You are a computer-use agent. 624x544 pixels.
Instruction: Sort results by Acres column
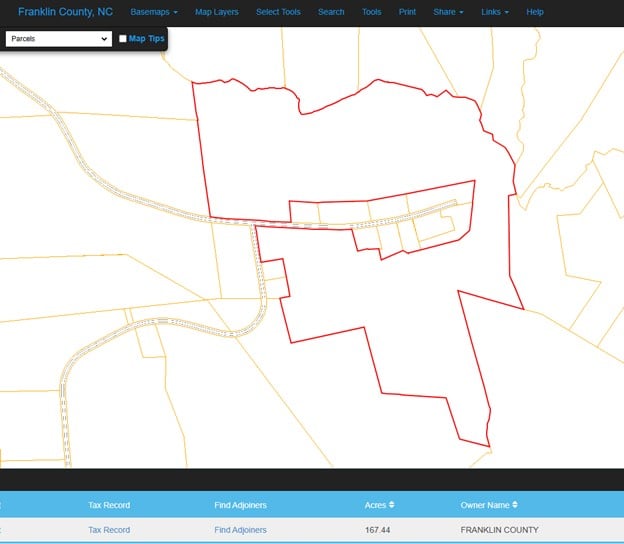point(379,505)
